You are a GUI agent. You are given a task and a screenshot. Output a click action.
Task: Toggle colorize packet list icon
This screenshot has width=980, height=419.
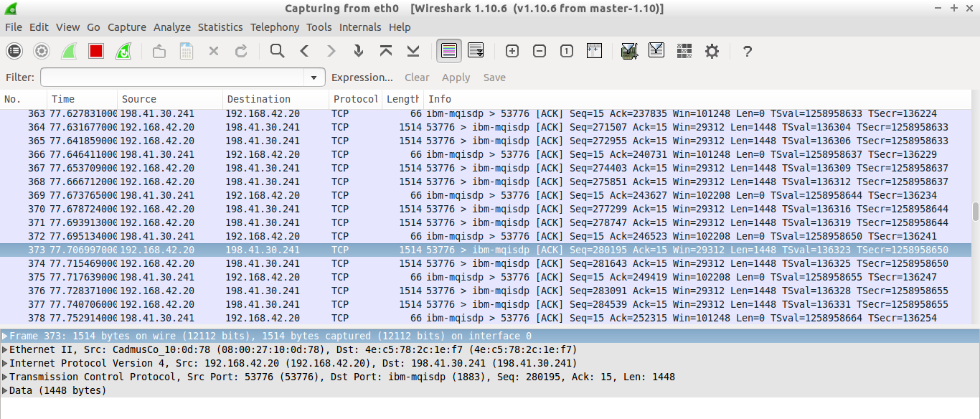449,51
